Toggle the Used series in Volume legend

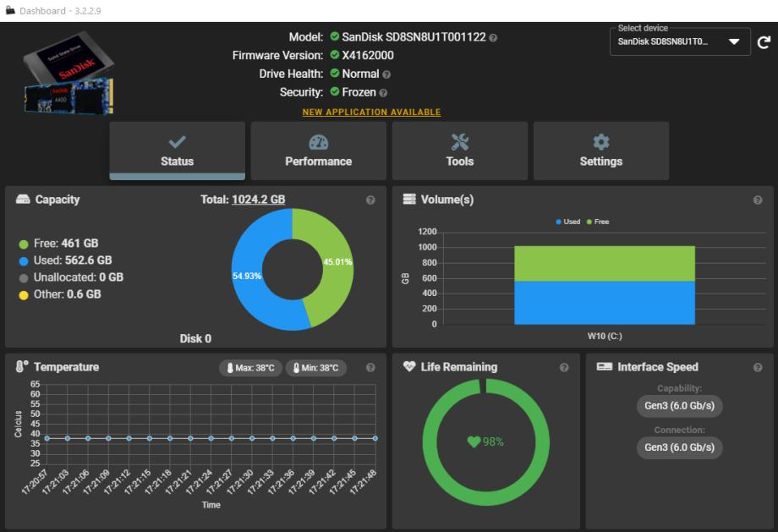(x=568, y=222)
